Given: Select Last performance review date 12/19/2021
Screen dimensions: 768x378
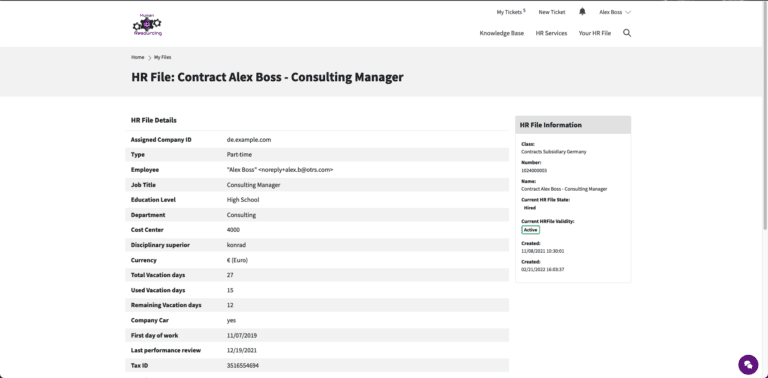Looking at the screenshot, I should pos(242,351).
